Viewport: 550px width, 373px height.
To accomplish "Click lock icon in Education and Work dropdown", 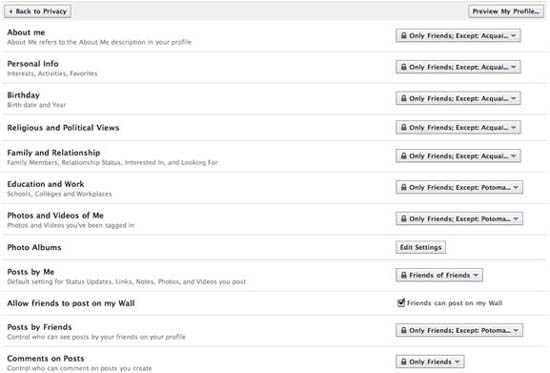I will click(404, 187).
